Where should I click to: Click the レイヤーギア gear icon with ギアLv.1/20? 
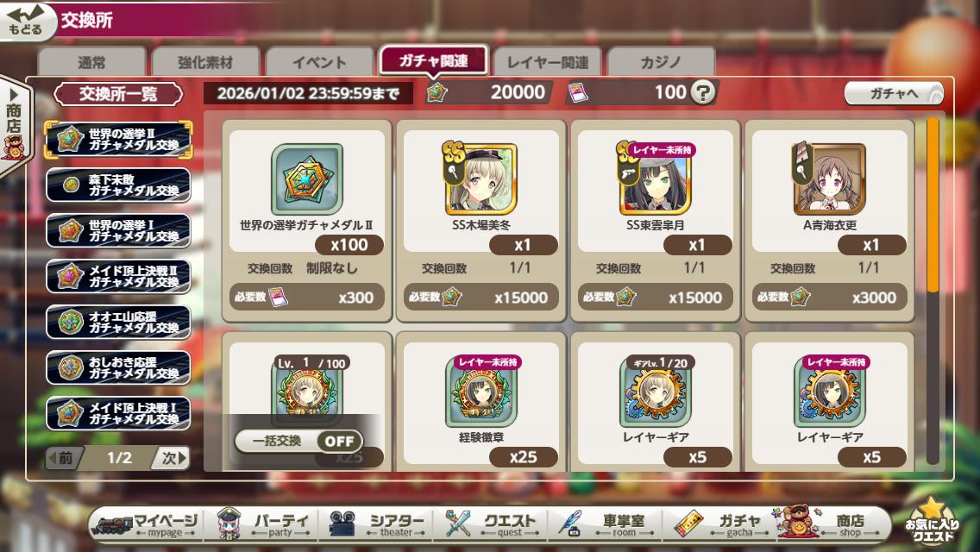pos(655,392)
